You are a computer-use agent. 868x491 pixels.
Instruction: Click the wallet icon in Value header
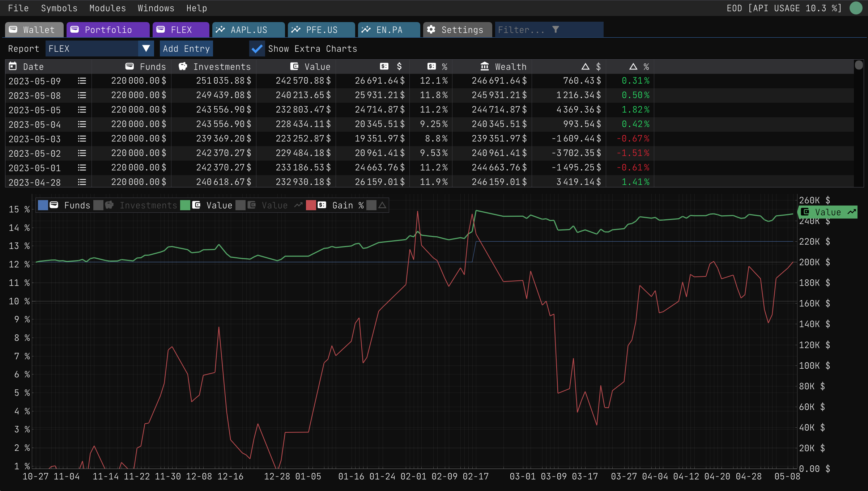pos(294,66)
